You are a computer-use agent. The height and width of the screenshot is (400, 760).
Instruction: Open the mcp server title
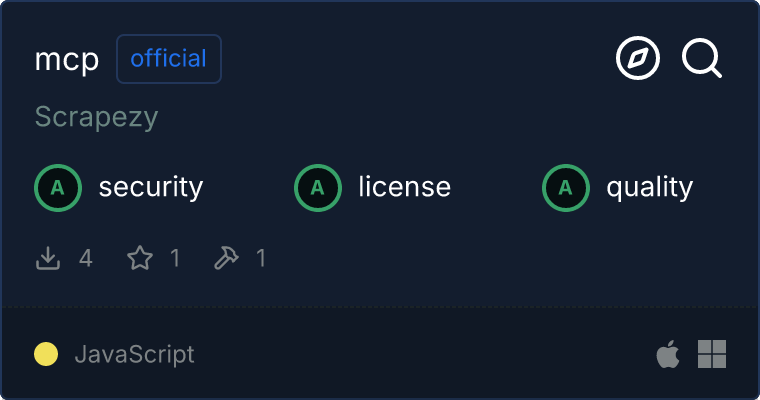(x=67, y=60)
